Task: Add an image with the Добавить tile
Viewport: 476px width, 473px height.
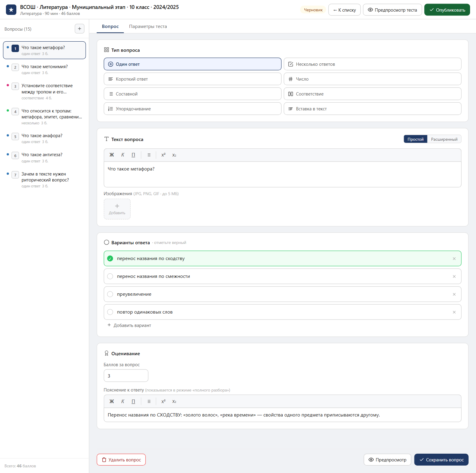Action: tap(117, 209)
